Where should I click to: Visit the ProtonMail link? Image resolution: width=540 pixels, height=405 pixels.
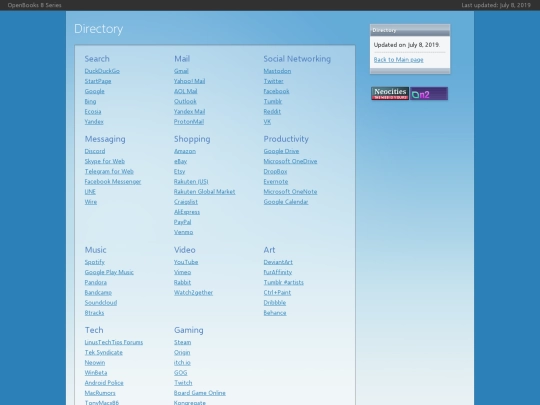tap(189, 122)
